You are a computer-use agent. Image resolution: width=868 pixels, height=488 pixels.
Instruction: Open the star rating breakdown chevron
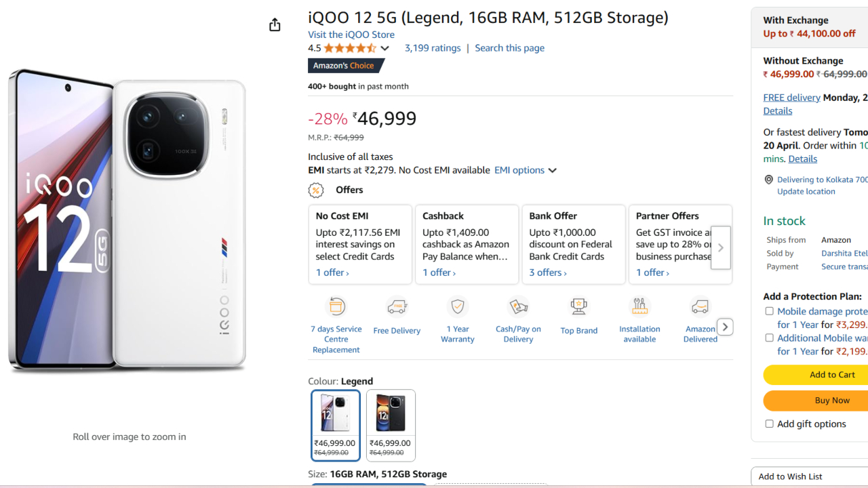(384, 48)
